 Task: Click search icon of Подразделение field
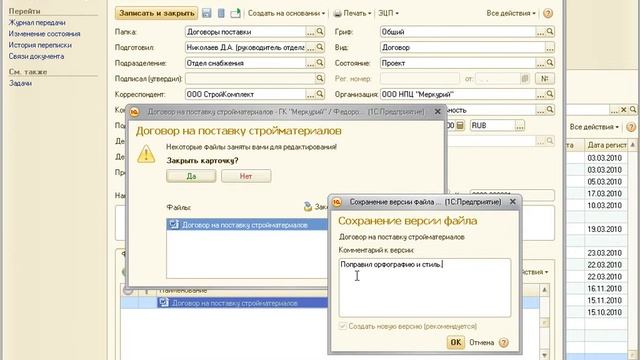(x=320, y=63)
